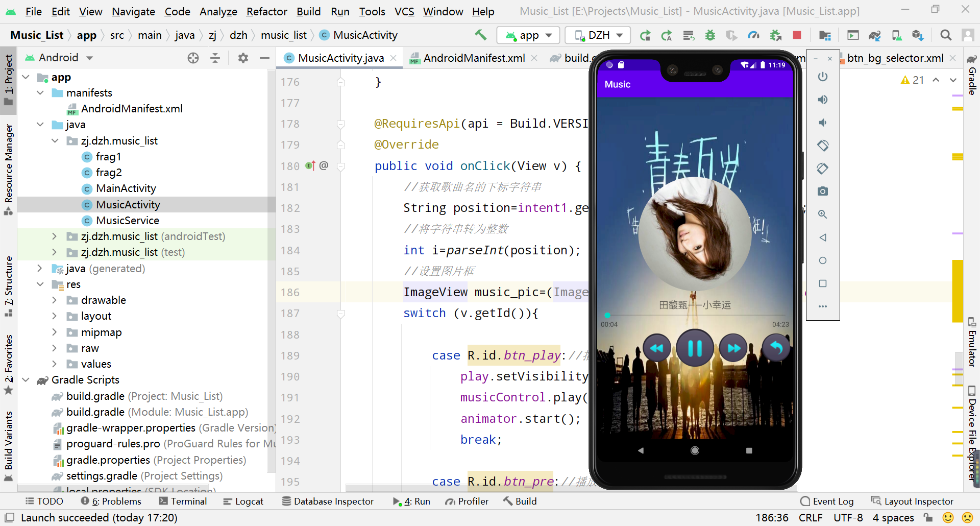Image resolution: width=980 pixels, height=526 pixels.
Task: Collapse the manifests folder
Action: (x=40, y=93)
